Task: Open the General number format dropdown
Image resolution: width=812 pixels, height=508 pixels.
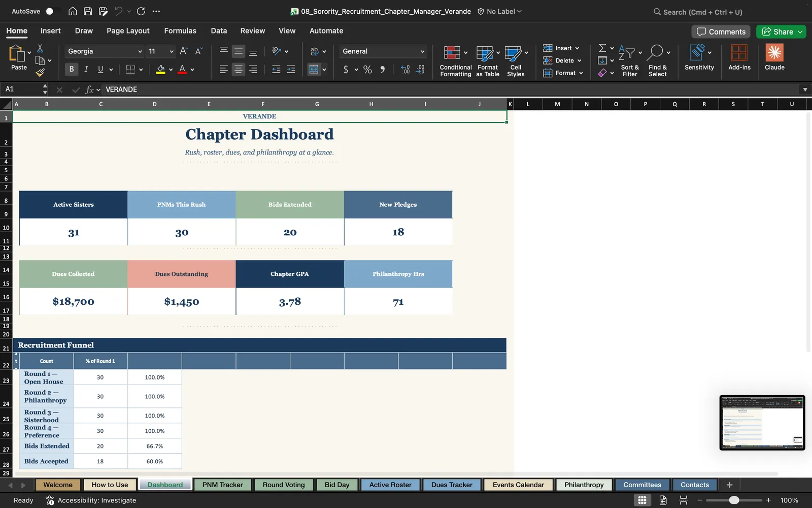Action: click(x=422, y=51)
